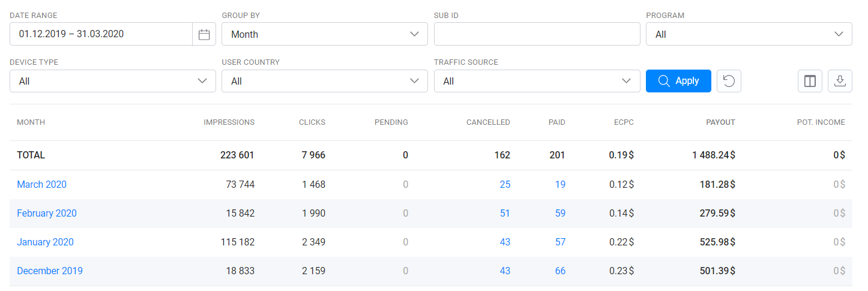Screen dimensions: 868x291
Task: Click the Payout column header
Action: tap(720, 122)
